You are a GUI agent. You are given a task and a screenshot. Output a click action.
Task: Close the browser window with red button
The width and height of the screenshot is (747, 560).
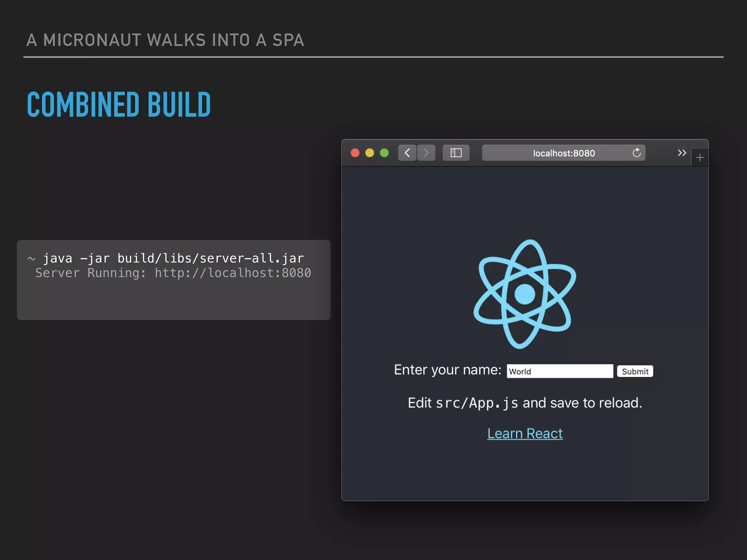pos(355,153)
